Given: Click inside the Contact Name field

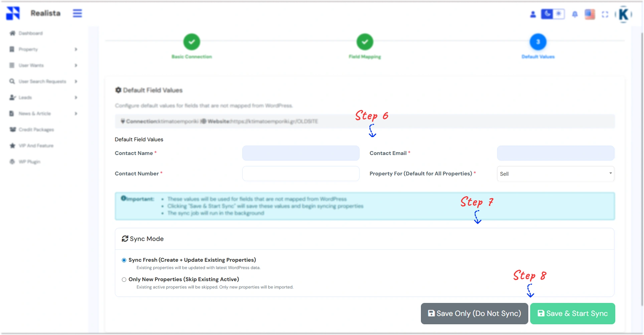Looking at the screenshot, I should (x=300, y=153).
